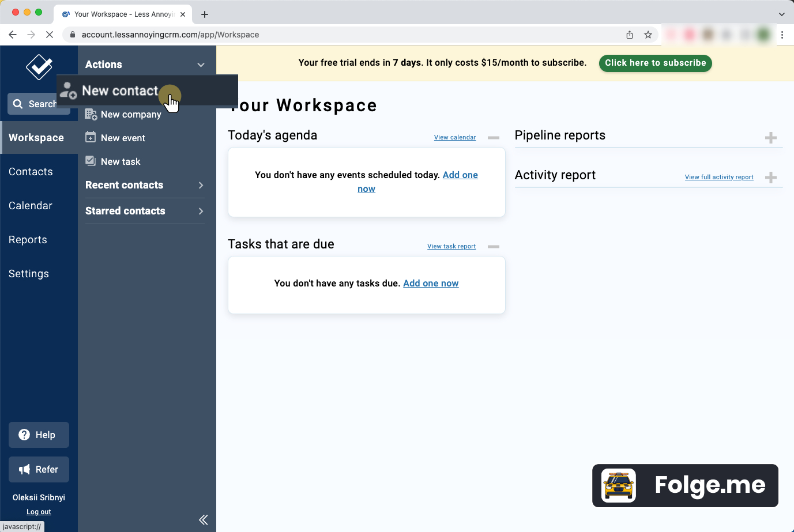The height and width of the screenshot is (532, 794).
Task: Bookmark page with the star icon
Action: (x=648, y=35)
